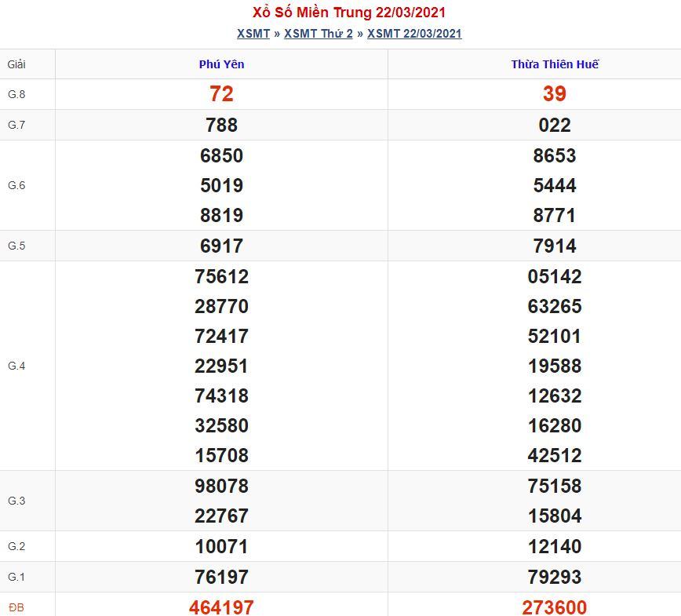Select Thừa Thiên Huế G.7 number 022

coord(555,125)
